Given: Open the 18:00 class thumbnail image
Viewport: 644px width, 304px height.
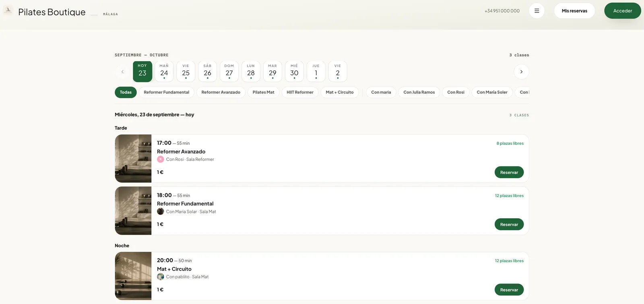Looking at the screenshot, I should (133, 211).
